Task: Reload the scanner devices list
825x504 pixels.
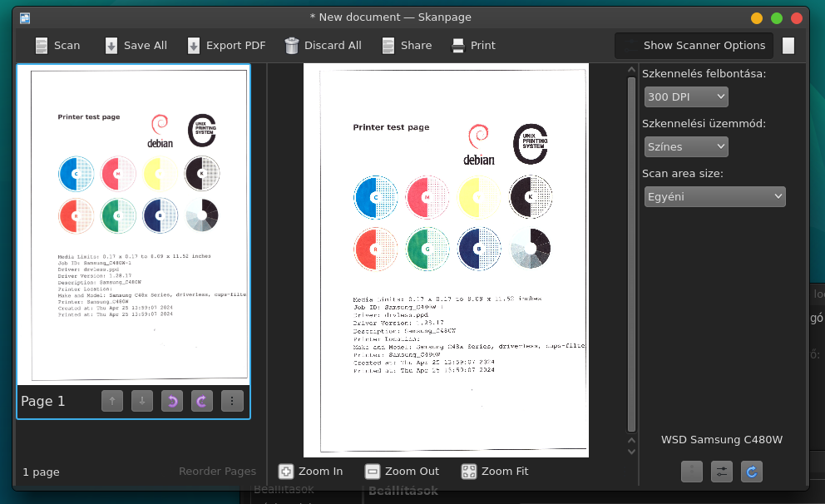Action: click(x=752, y=472)
